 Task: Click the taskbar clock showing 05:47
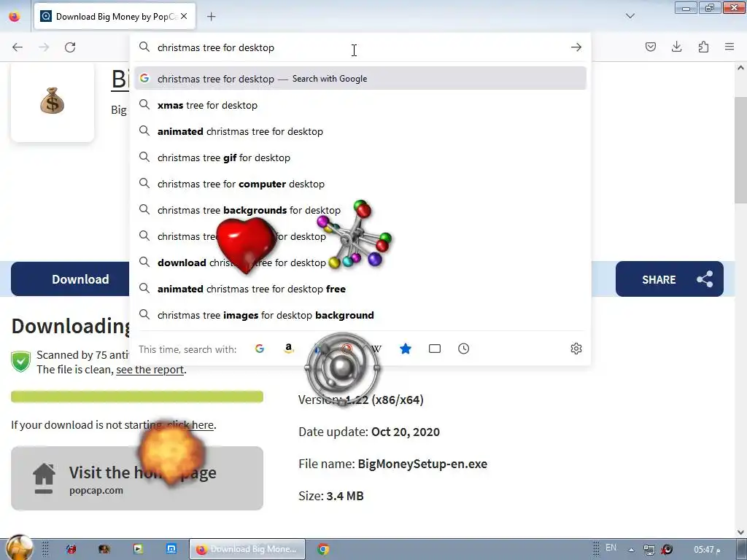(707, 550)
